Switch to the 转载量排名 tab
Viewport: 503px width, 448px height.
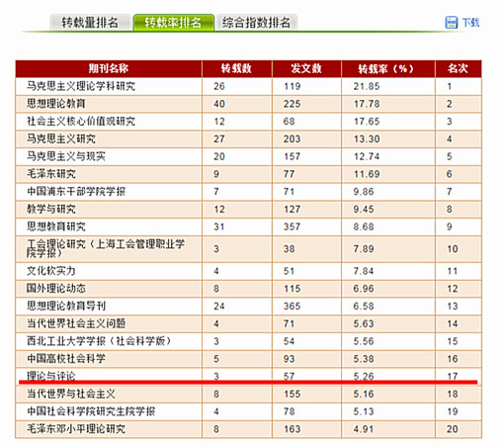pyautogui.click(x=90, y=23)
